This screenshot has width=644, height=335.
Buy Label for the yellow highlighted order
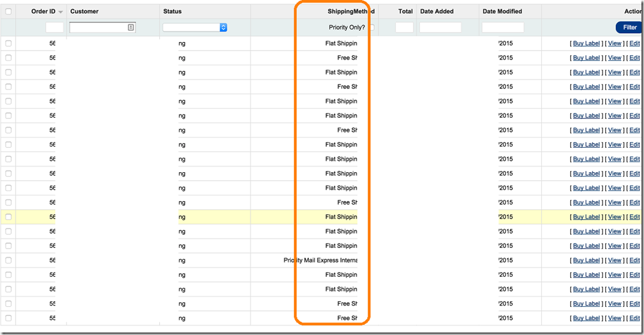click(586, 217)
